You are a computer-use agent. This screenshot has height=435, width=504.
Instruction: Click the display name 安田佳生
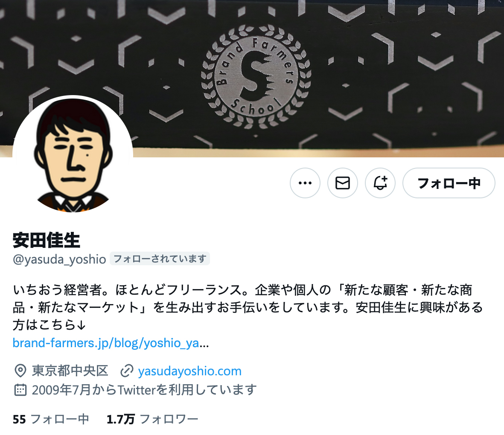point(46,240)
